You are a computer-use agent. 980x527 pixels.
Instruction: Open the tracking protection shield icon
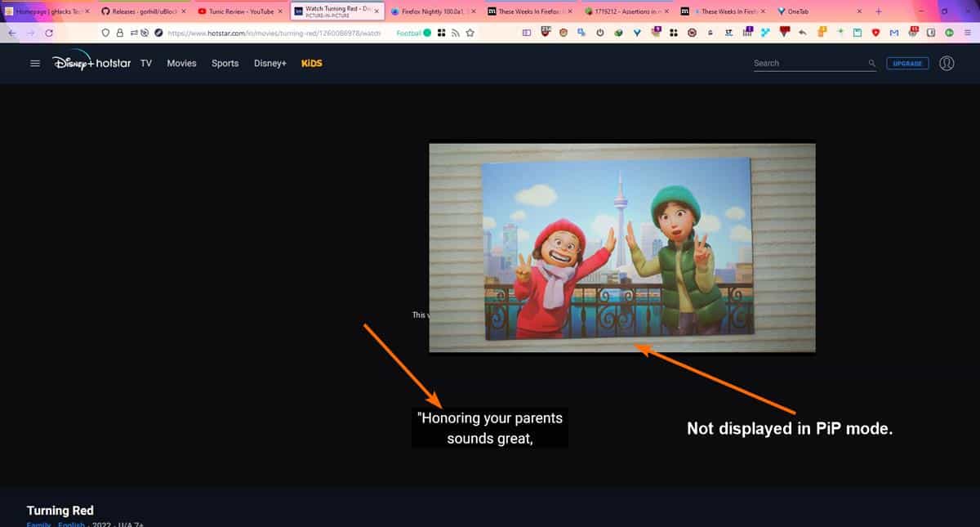(106, 33)
